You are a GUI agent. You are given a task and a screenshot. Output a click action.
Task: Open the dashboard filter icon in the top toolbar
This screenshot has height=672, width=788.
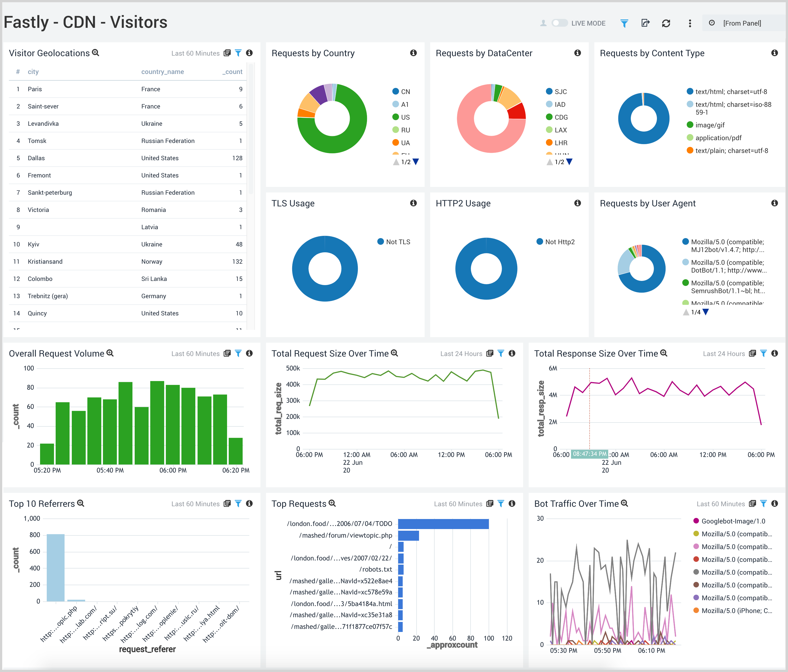coord(624,23)
